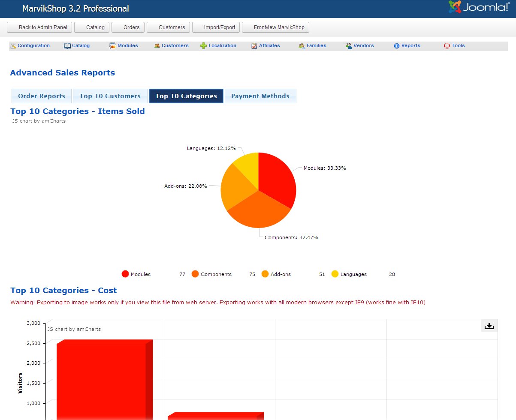Click the Frontview MarvikShop button
This screenshot has width=516, height=420.
pos(275,27)
